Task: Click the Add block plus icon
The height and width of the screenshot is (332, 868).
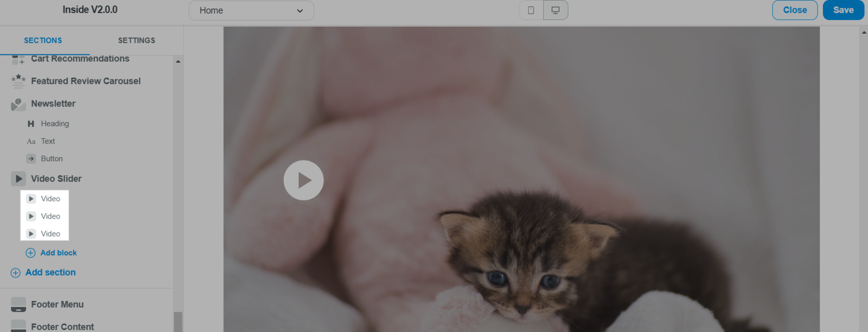Action: click(x=31, y=253)
